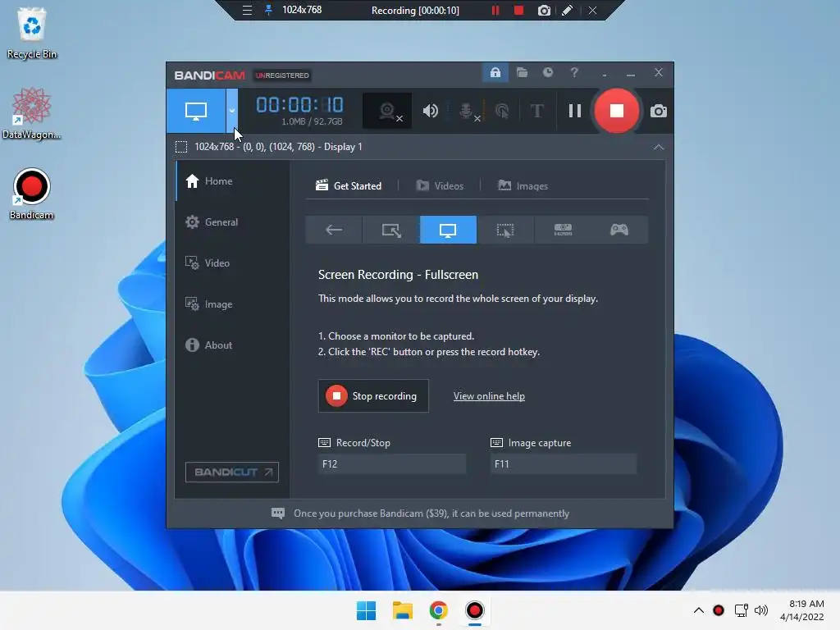Viewport: 840px width, 630px height.
Task: Open the About section
Action: pyautogui.click(x=232, y=345)
